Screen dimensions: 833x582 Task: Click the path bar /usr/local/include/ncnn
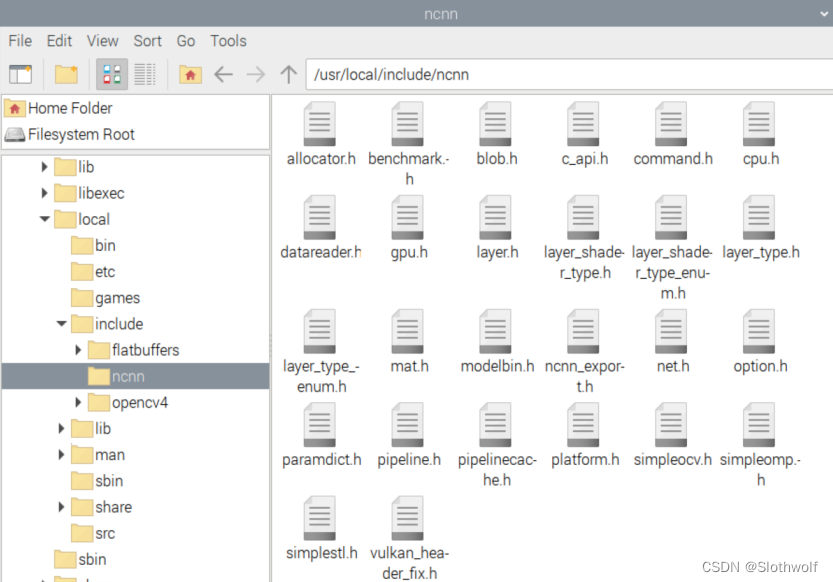click(x=569, y=74)
